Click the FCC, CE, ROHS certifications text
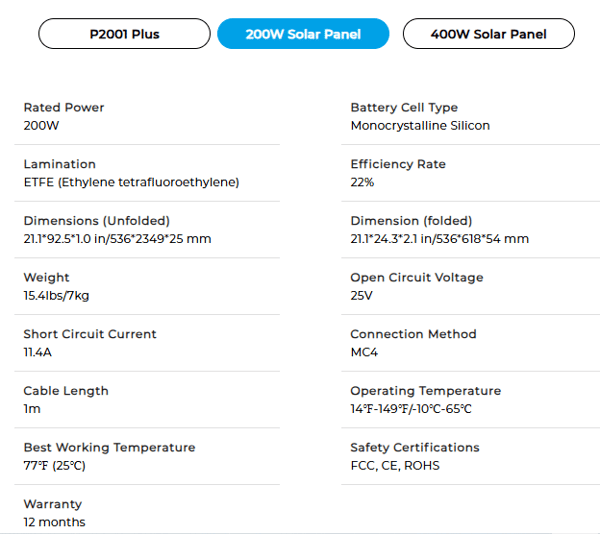 [x=395, y=466]
